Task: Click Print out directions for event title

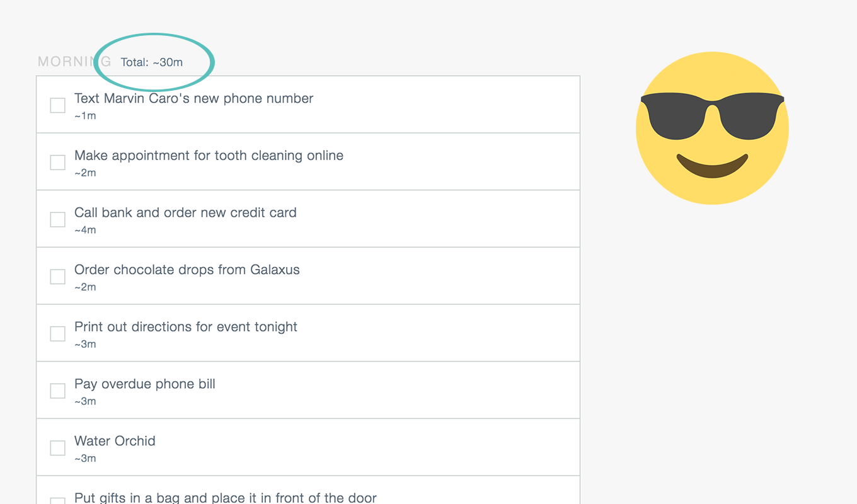Action: pyautogui.click(x=186, y=327)
